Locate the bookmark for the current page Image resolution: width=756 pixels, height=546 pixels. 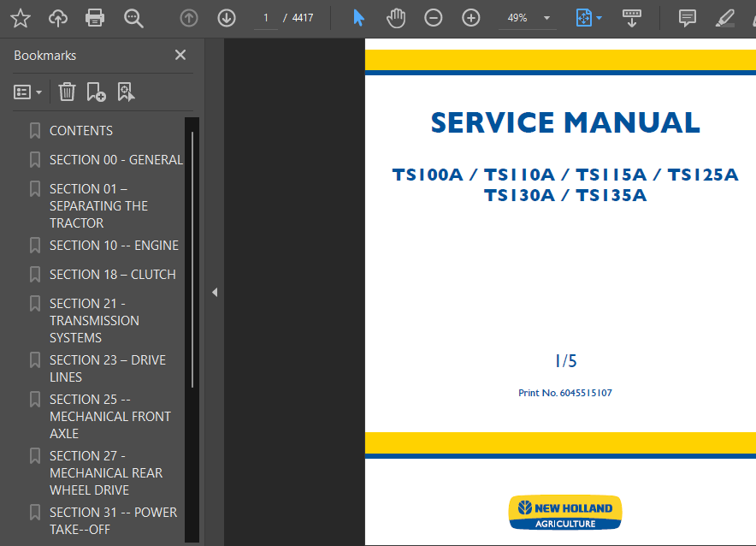[127, 92]
